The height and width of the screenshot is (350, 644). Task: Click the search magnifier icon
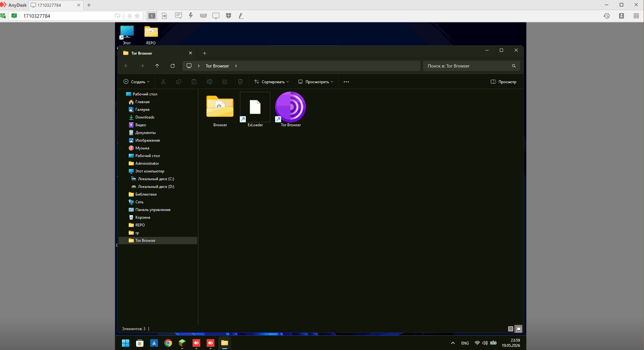click(514, 66)
